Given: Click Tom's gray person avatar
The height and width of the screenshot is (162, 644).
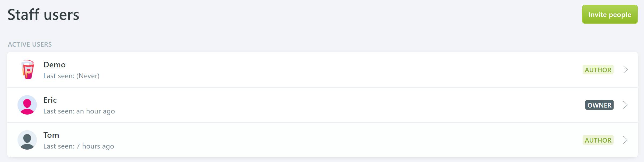Looking at the screenshot, I should [27, 140].
